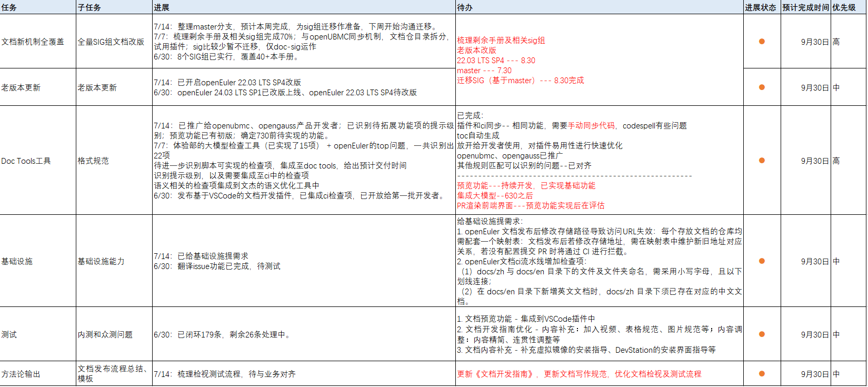Click the 预计完成时间 column header
This screenshot has width=868, height=387.
(805, 7)
